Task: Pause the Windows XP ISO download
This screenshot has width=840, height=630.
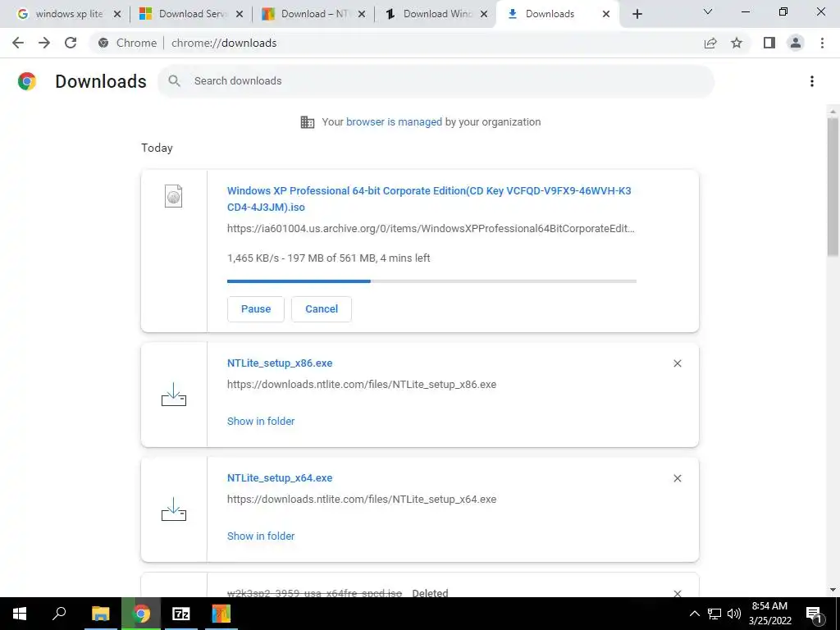Action: tap(256, 309)
